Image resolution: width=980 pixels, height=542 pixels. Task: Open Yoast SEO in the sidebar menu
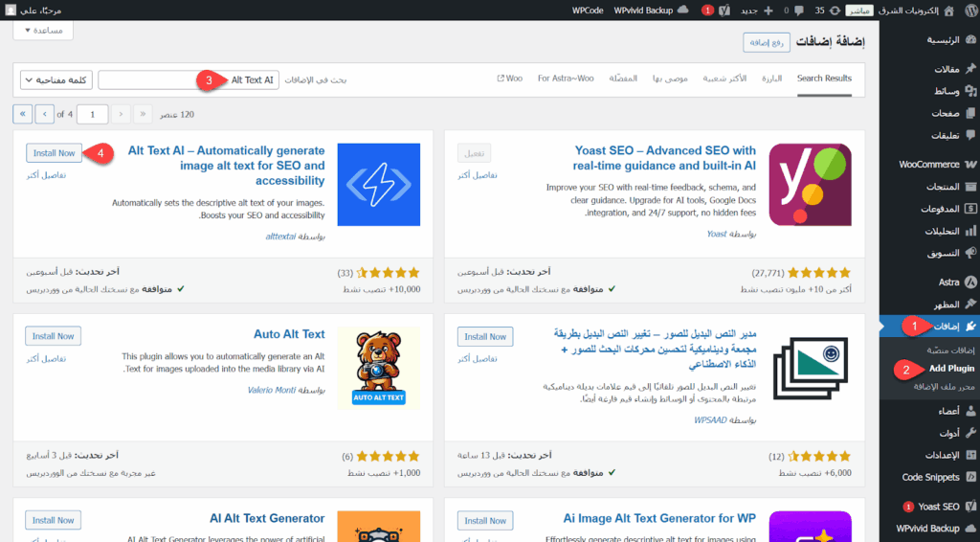938,507
